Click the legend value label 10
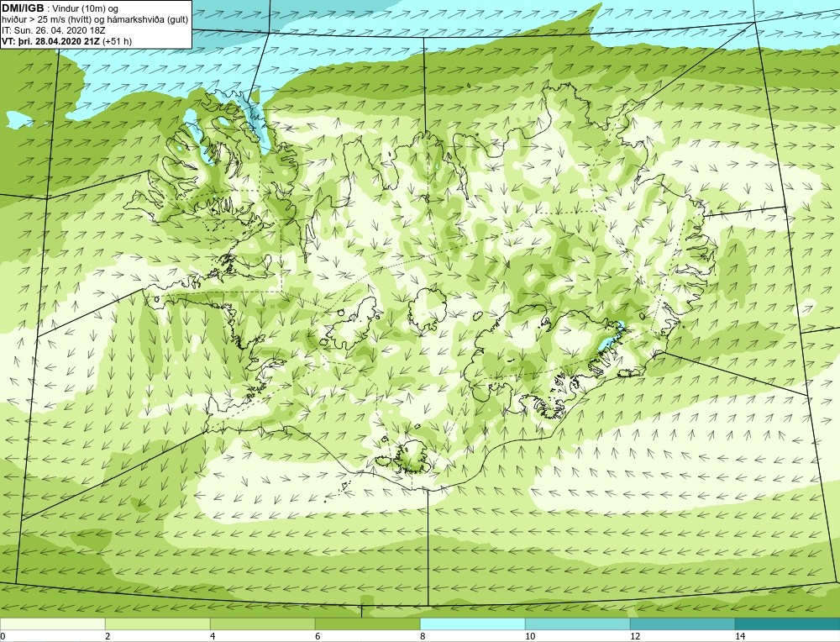This screenshot has height=642, width=840. click(530, 636)
